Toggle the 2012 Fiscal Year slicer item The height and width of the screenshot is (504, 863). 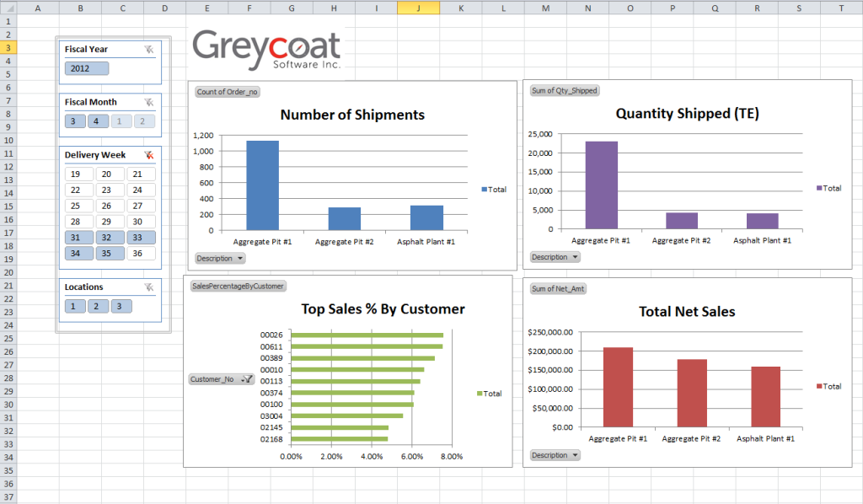click(87, 68)
